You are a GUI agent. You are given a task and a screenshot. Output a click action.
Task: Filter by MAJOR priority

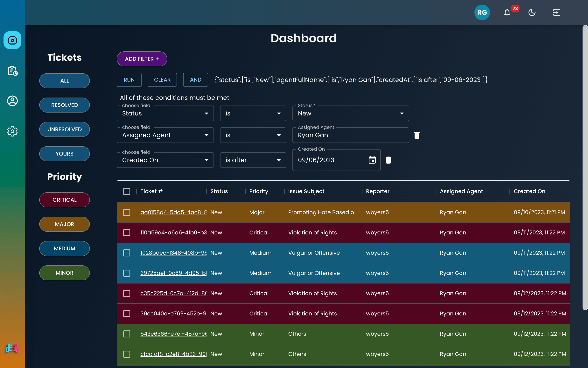(x=64, y=224)
